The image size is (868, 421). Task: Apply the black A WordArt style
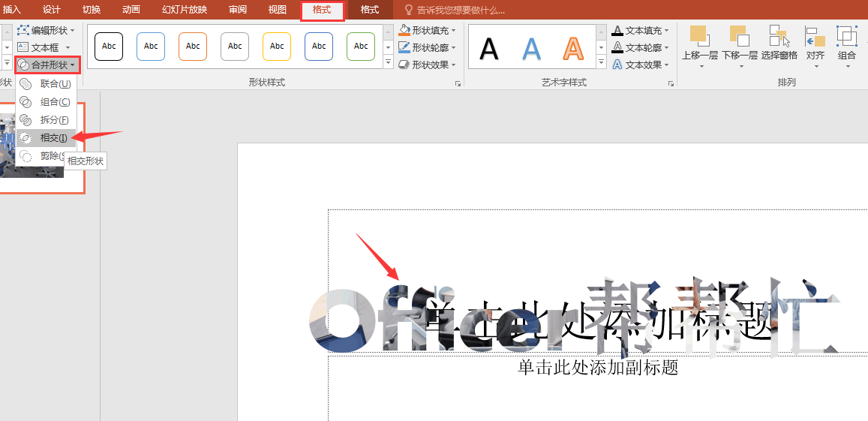489,48
